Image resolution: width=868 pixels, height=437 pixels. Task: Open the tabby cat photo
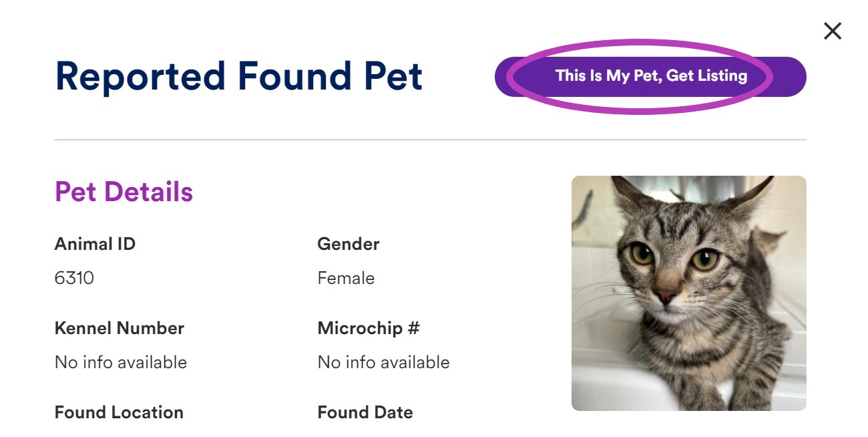688,293
